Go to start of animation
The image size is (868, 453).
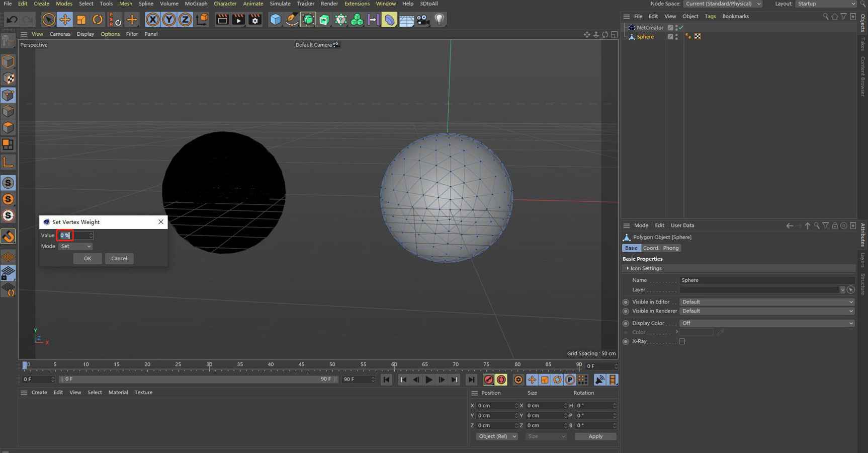click(x=386, y=380)
